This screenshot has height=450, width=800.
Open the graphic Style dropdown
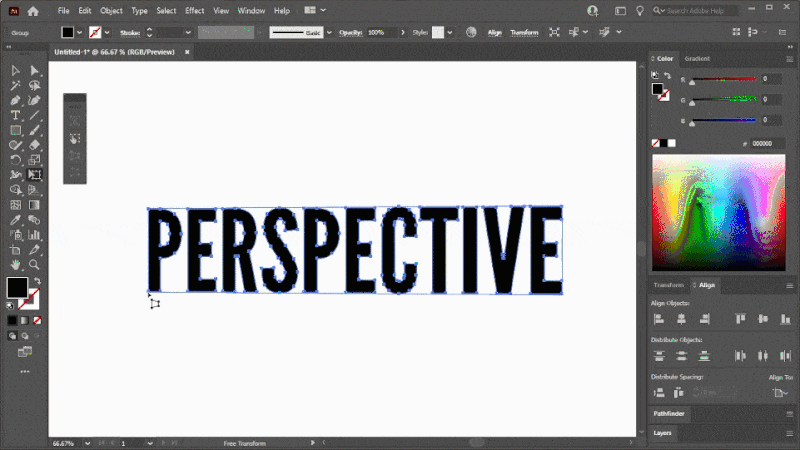(449, 33)
